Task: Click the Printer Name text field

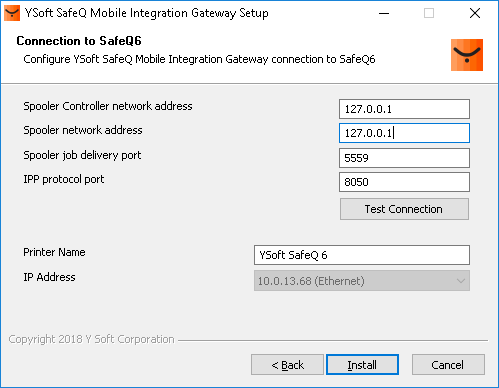Action: click(362, 255)
